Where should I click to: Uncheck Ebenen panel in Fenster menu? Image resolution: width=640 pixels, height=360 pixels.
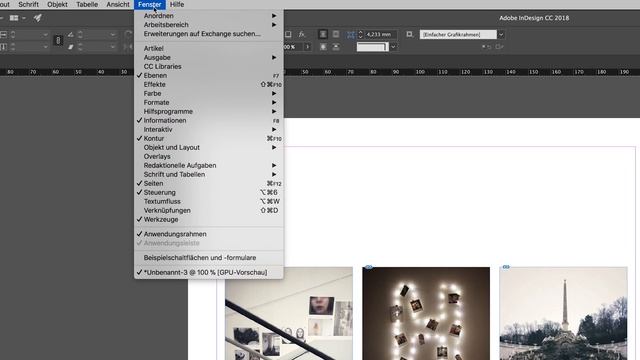(209, 76)
